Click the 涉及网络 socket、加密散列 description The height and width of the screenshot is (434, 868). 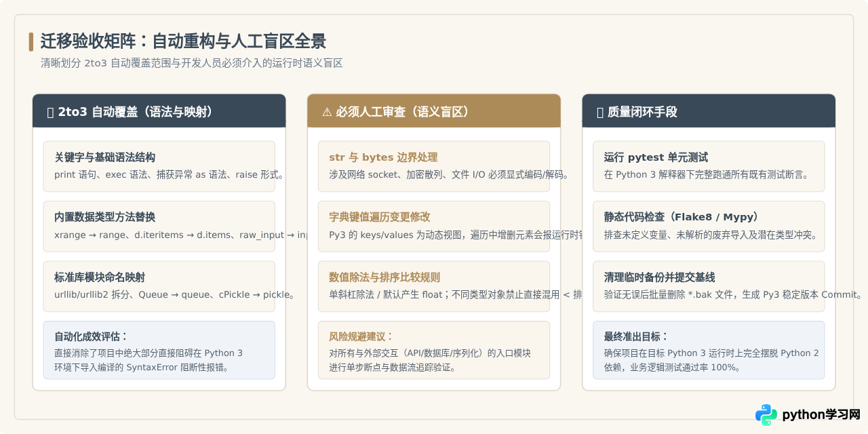click(449, 174)
